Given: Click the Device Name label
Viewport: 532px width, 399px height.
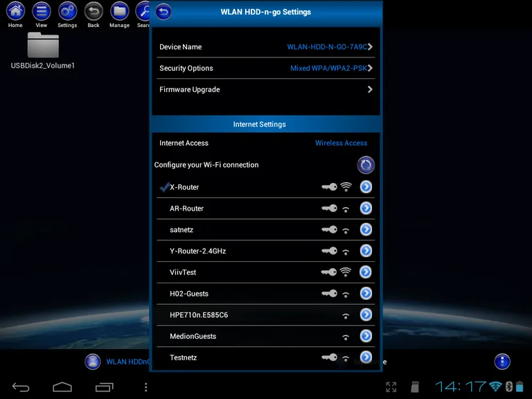Looking at the screenshot, I should [x=181, y=47].
